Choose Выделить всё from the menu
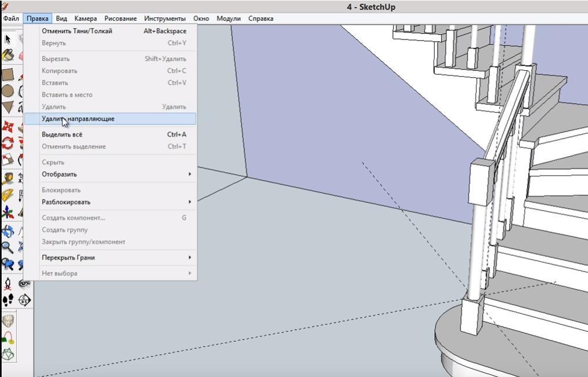Screen dimensions: 588x377 click(62, 135)
